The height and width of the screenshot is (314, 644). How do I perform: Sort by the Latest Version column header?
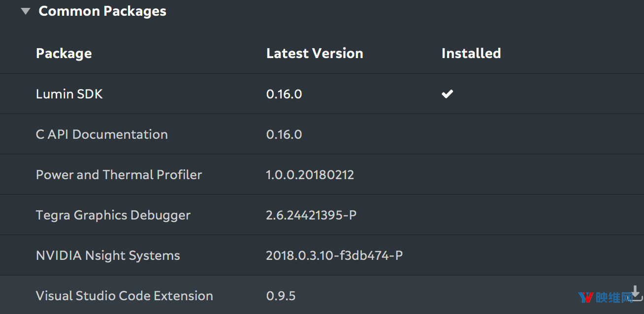tap(315, 53)
